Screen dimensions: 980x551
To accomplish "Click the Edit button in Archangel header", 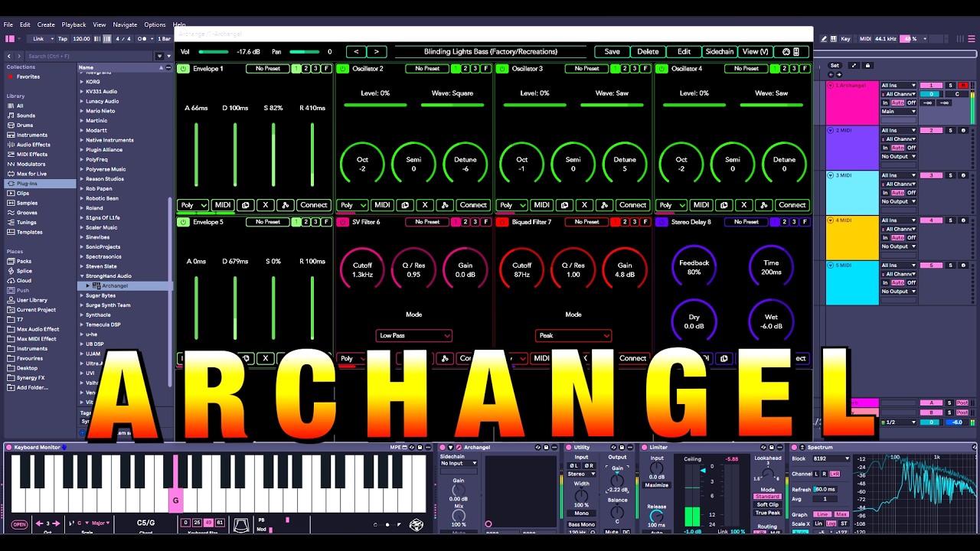I will [684, 51].
